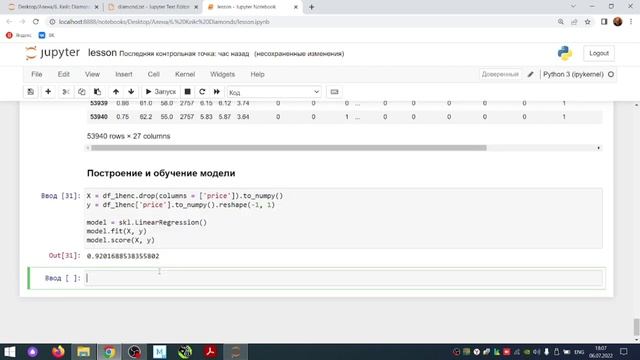
Task: Click the Доверенный trusted notebook button
Action: (500, 74)
